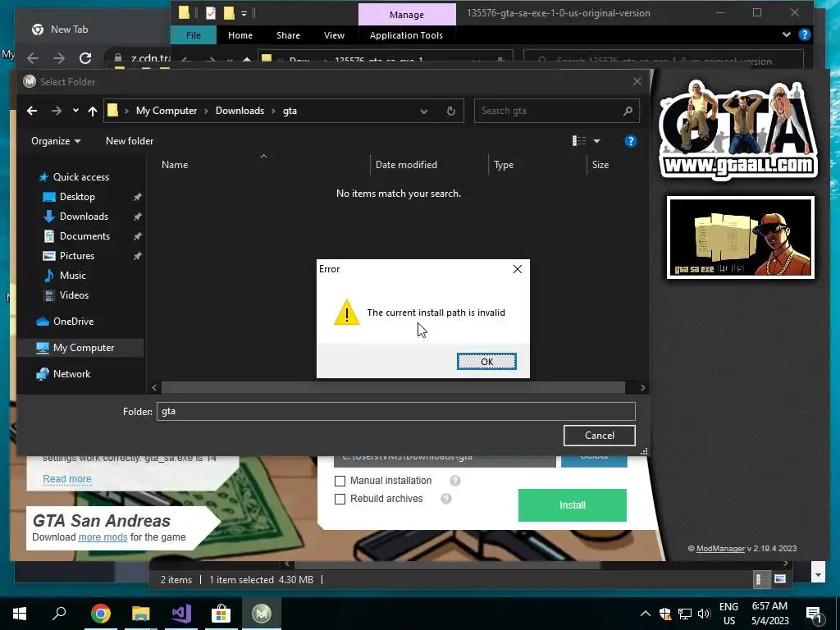Select Pictures in navigation pane
This screenshot has height=630, width=840.
click(76, 256)
